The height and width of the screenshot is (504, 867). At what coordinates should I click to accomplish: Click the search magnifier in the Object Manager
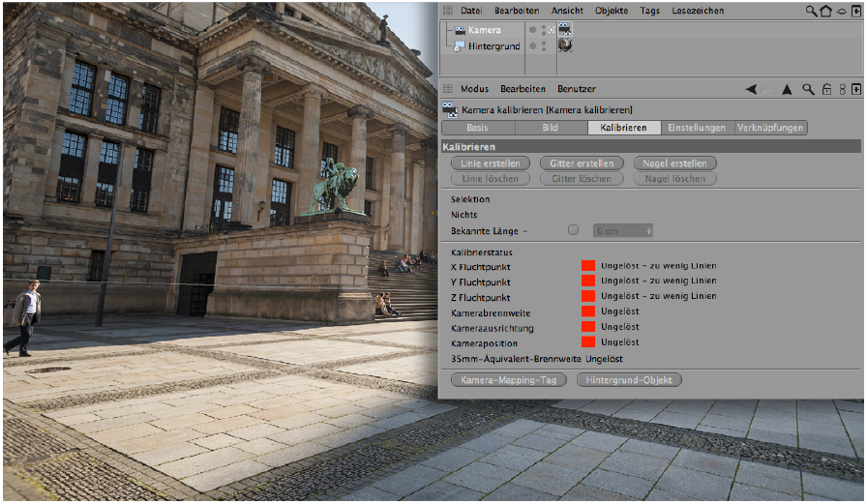(x=812, y=11)
